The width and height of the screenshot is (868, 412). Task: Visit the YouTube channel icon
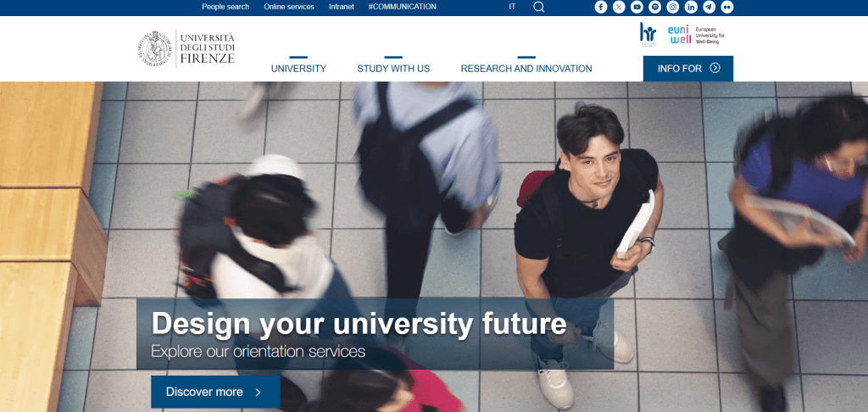(x=637, y=7)
